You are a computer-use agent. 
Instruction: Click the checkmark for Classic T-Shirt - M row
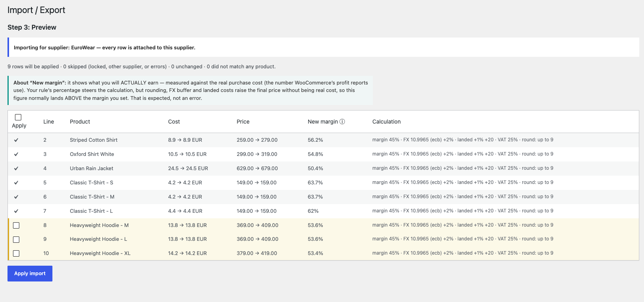[x=16, y=197]
